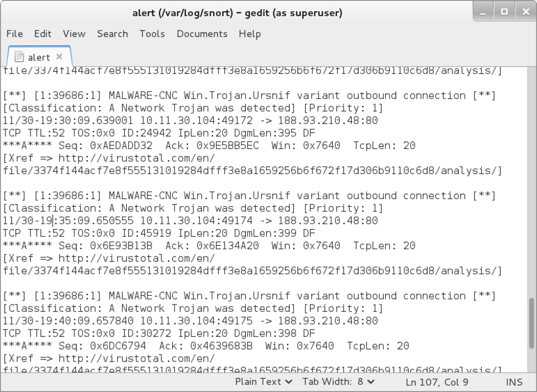Expand the Plain Text language dropdown
The height and width of the screenshot is (392, 537).
click(x=263, y=382)
